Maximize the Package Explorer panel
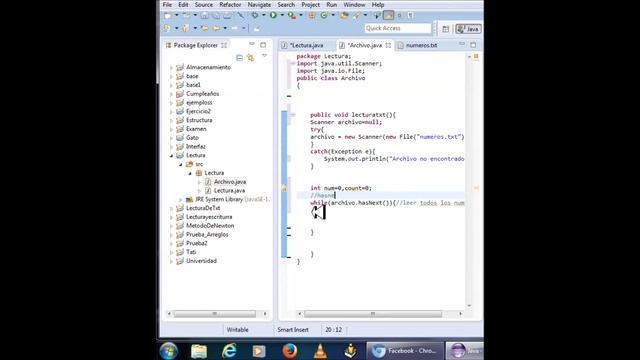The height and width of the screenshot is (360, 640). tap(263, 44)
